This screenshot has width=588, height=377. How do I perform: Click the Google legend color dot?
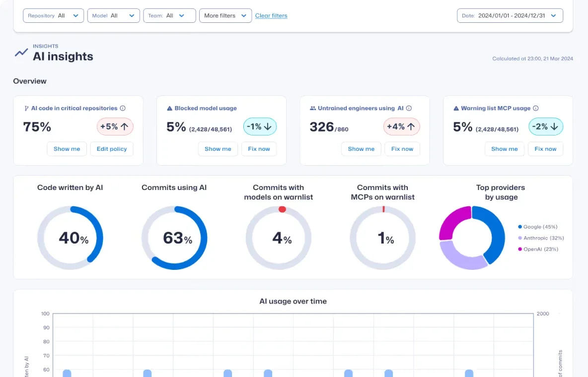pyautogui.click(x=520, y=227)
